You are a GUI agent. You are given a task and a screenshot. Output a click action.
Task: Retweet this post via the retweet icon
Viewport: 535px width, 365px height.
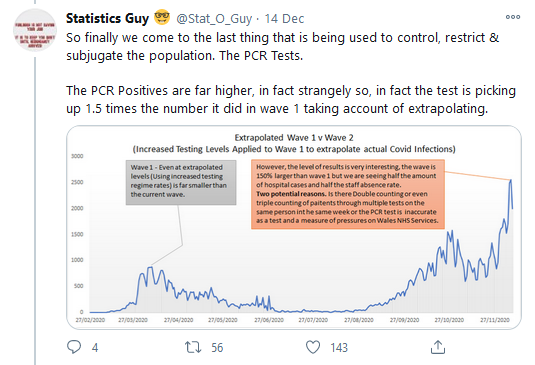pyautogui.click(x=193, y=347)
